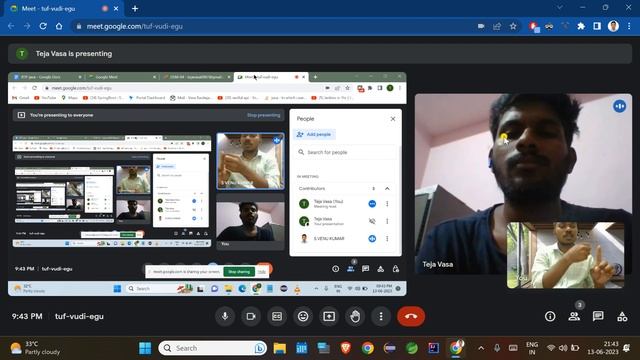Click the ENG IN language indicator

point(532,348)
